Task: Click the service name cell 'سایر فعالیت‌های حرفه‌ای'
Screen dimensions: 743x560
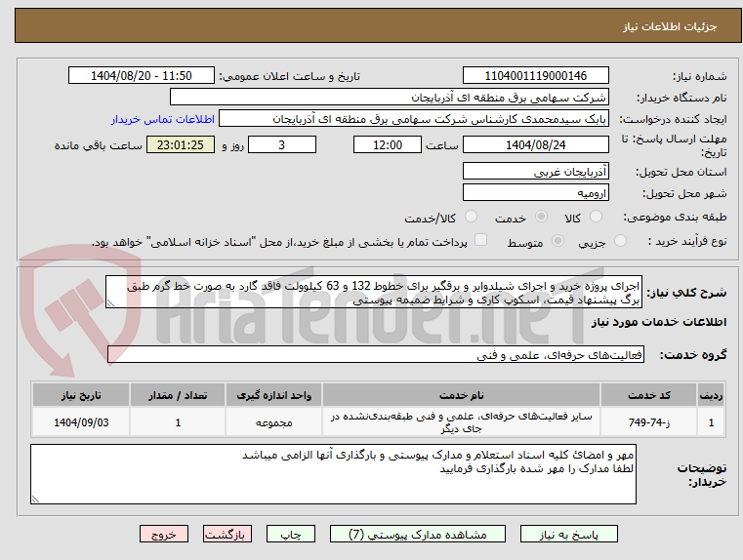Action: click(461, 421)
